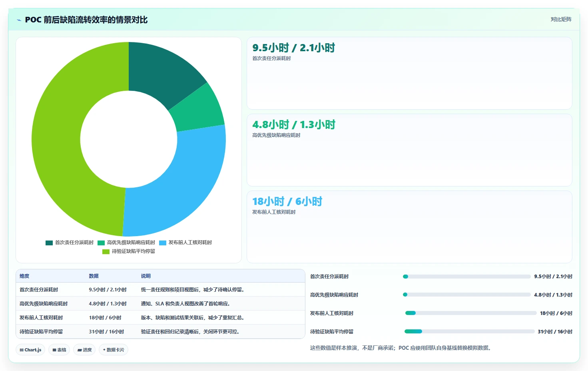588x371 pixels.
Task: Select table row cell 发布前人工核对耗时
Action: pos(41,318)
